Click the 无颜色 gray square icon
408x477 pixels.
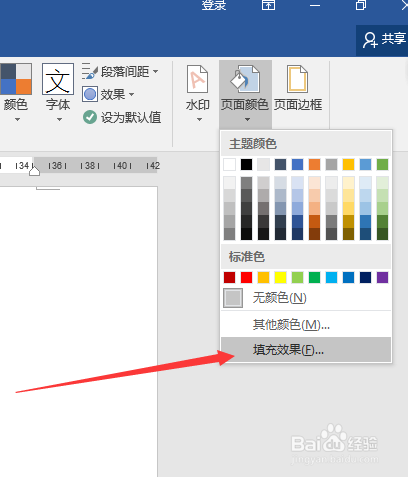point(233,298)
